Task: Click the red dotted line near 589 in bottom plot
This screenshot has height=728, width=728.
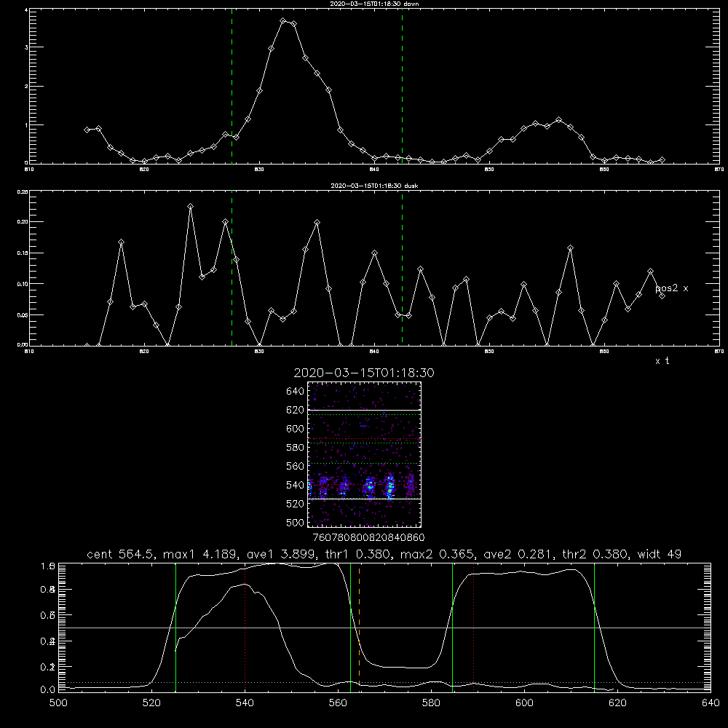Action: click(474, 628)
